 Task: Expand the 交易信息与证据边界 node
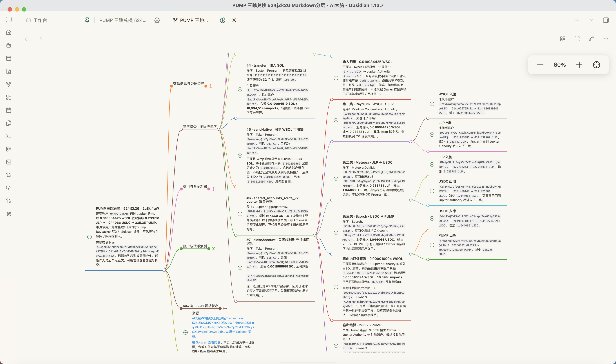[211, 86]
